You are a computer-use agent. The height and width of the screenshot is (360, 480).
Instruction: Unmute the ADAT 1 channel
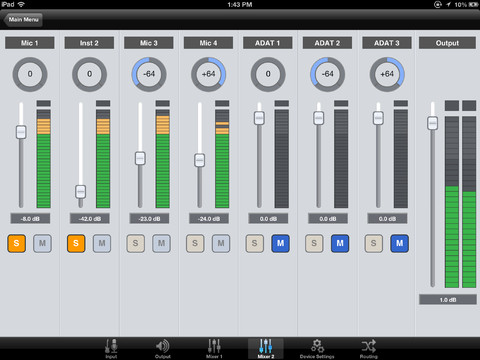[280, 243]
